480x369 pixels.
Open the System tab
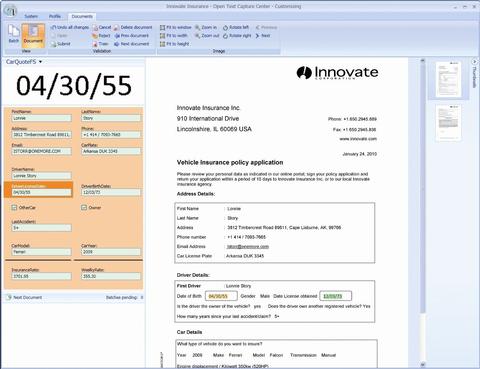coord(31,16)
